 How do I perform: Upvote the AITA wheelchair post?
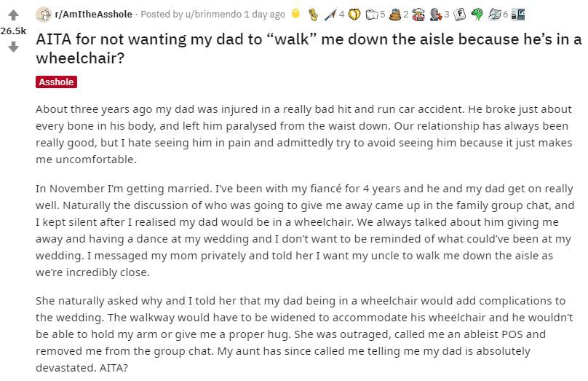coord(14,15)
